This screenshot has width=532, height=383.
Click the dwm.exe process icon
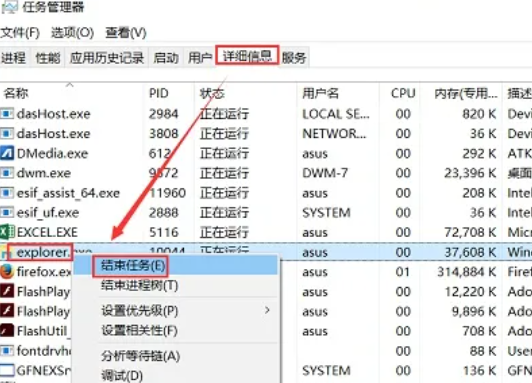tap(7, 173)
